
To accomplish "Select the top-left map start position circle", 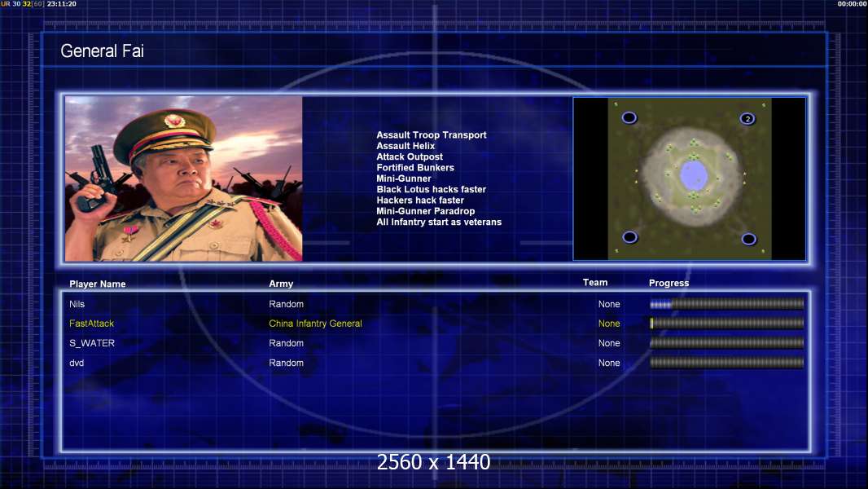I will click(x=629, y=117).
